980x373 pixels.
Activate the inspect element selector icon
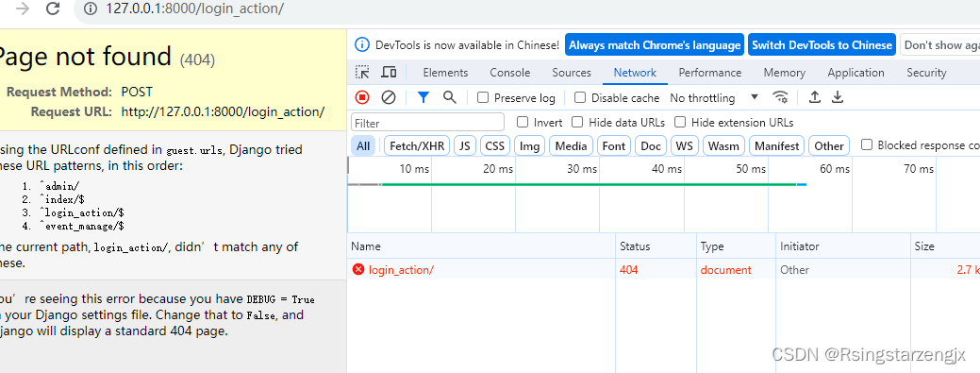(x=362, y=73)
